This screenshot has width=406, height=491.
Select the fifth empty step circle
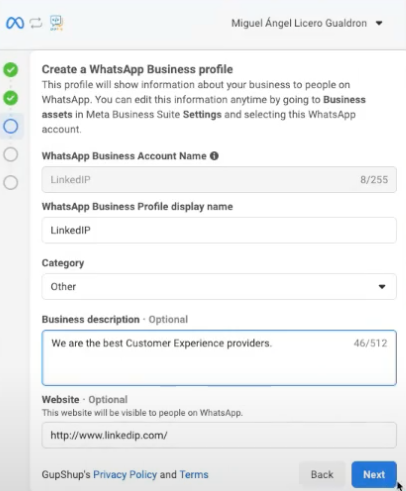[11, 183]
